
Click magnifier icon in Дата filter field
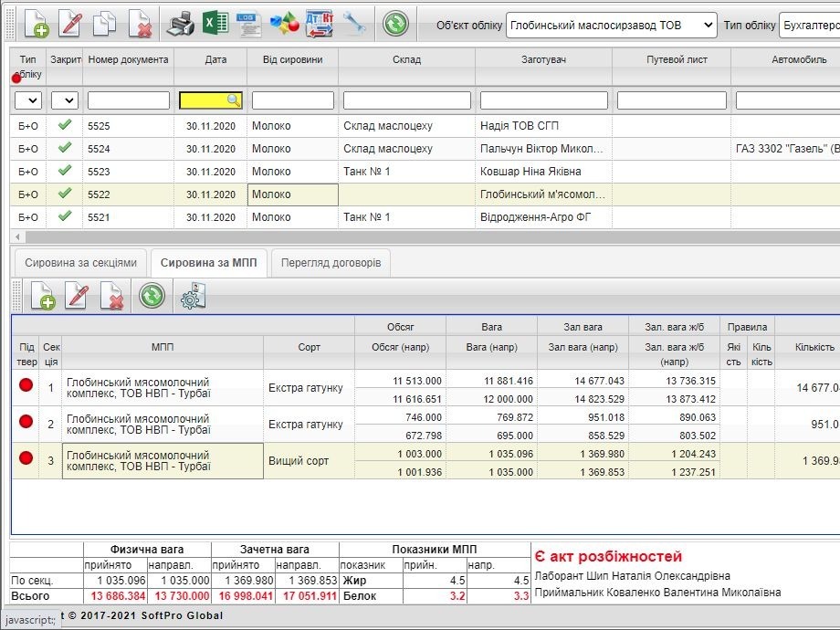point(233,100)
